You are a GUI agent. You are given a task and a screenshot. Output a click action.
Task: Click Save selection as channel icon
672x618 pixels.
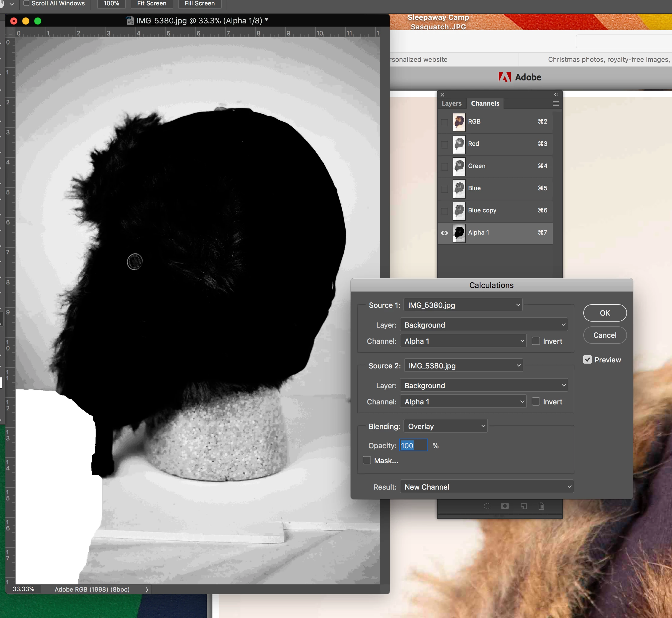pyautogui.click(x=505, y=506)
